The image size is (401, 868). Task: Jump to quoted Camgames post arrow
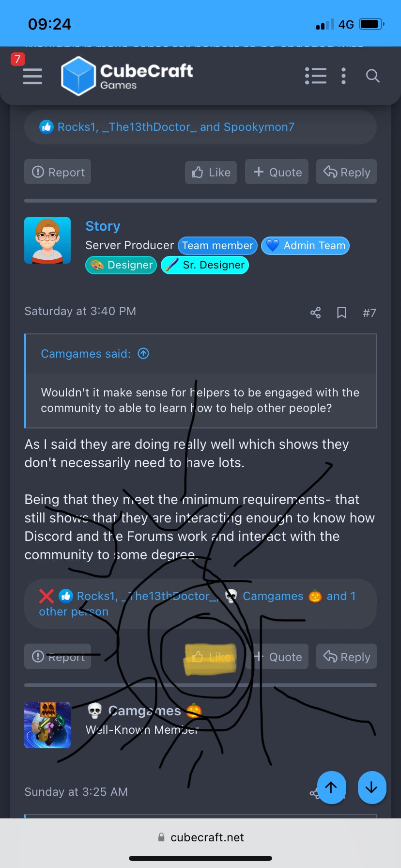pyautogui.click(x=143, y=353)
